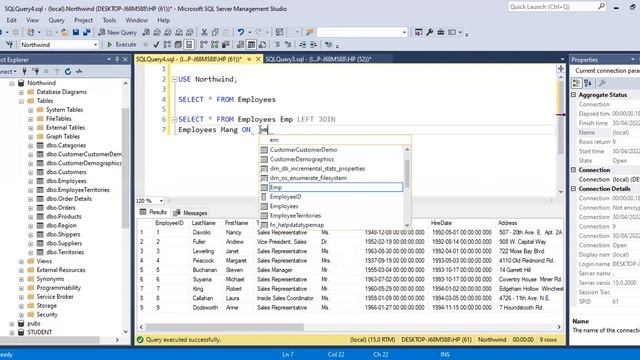Click the New Query button
640x360 pixels.
point(118,32)
